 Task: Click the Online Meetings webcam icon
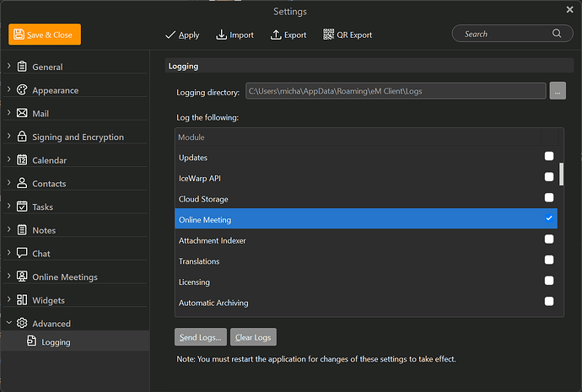tap(22, 277)
